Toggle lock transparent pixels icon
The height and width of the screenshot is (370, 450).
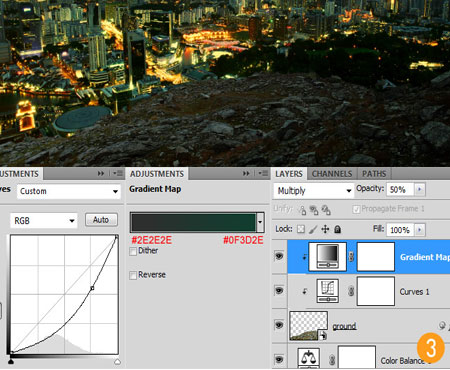pyautogui.click(x=301, y=229)
